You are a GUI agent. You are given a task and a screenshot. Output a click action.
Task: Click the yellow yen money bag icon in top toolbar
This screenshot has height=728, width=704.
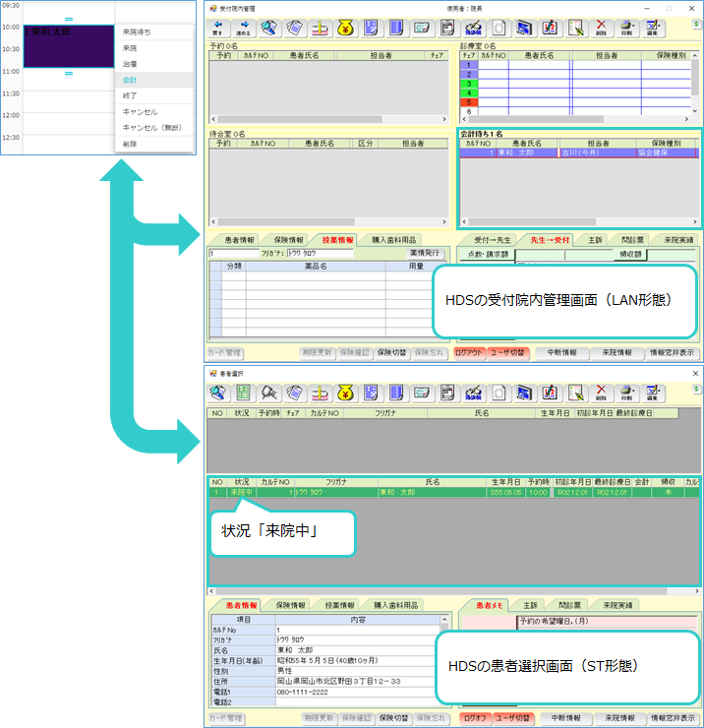pyautogui.click(x=345, y=29)
